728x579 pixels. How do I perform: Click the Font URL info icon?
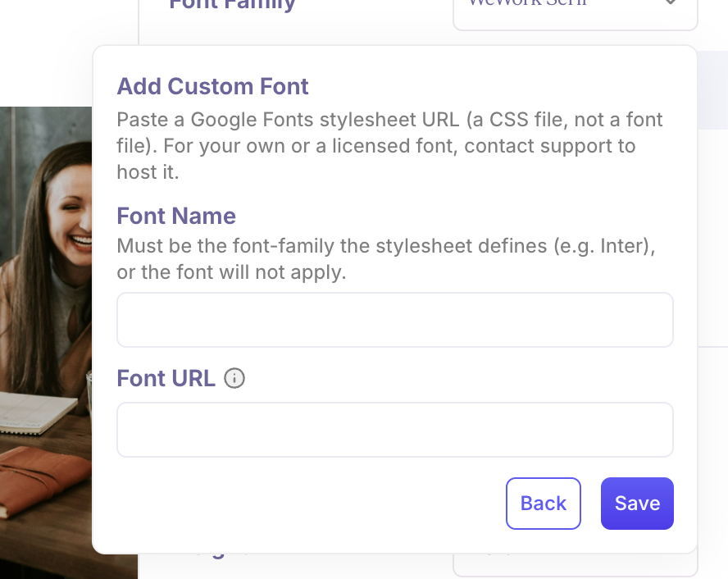click(x=234, y=378)
